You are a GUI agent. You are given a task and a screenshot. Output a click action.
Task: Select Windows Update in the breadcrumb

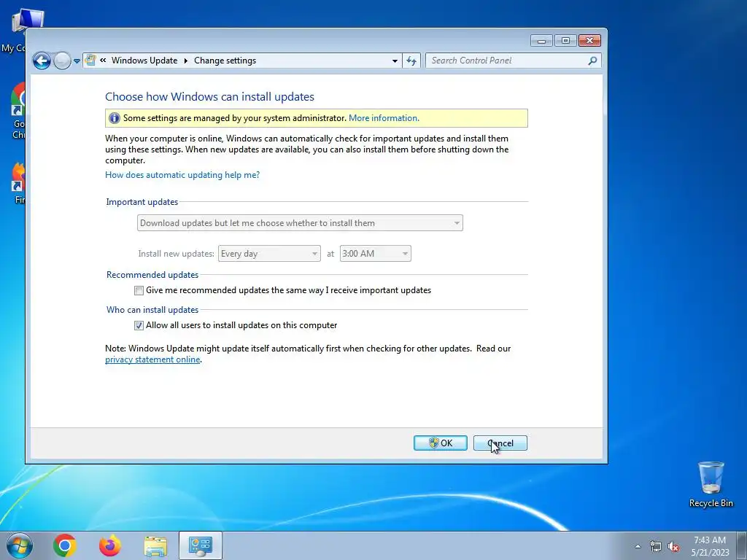[x=144, y=61]
